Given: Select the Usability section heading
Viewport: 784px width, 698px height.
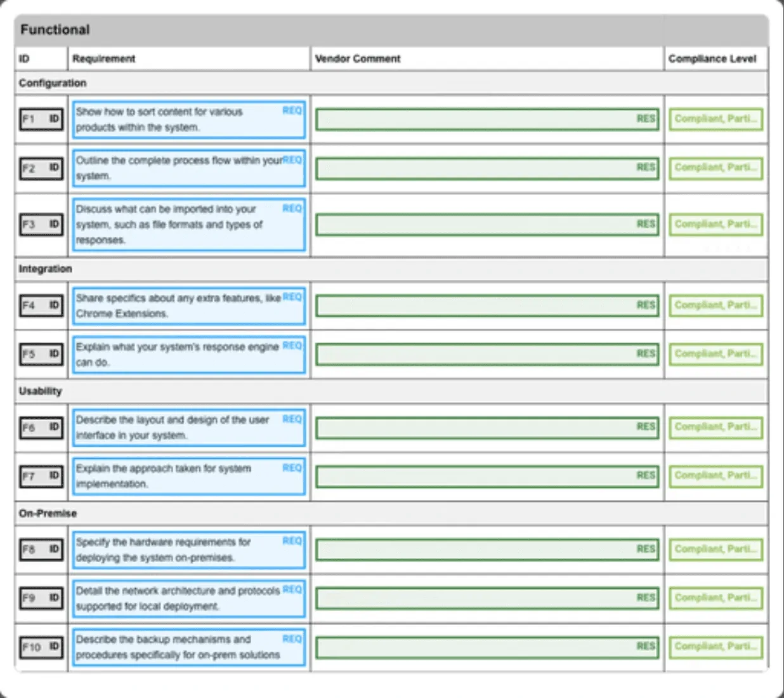Looking at the screenshot, I should [x=41, y=391].
